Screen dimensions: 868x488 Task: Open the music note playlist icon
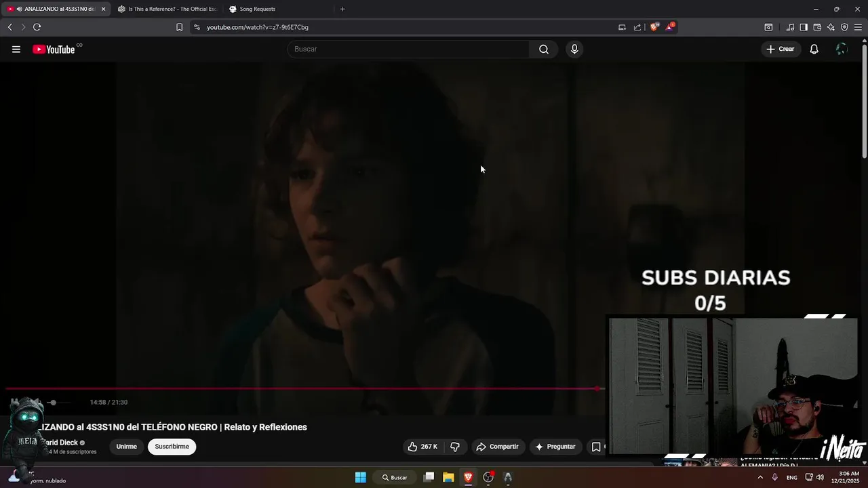(x=790, y=27)
